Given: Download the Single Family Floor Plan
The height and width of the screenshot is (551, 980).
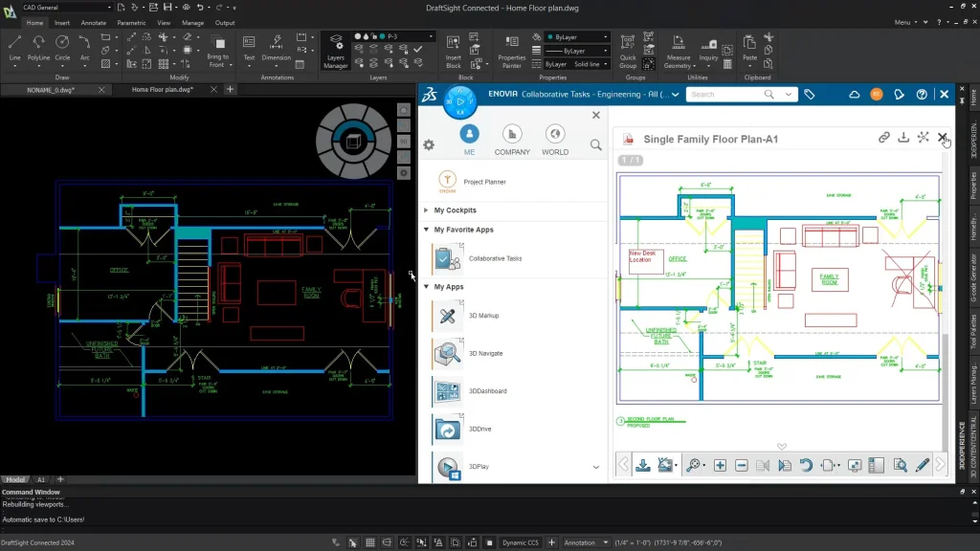Looking at the screenshot, I should pos(902,138).
